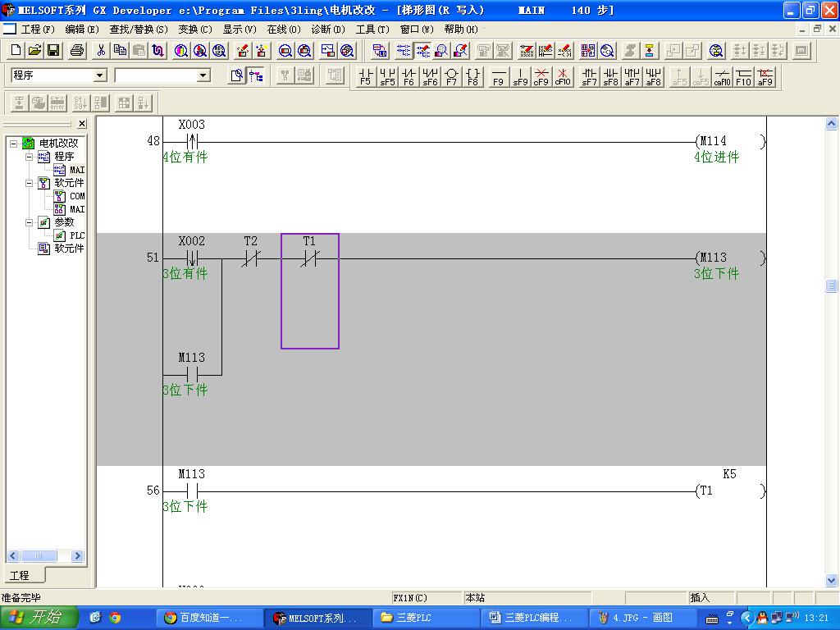Click the sF7 rising pulse contact button
840x630 pixels.
pos(589,77)
